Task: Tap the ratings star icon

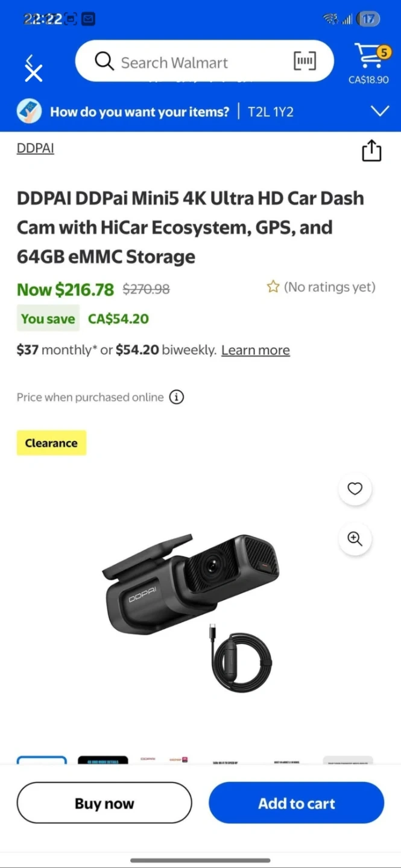Action: click(x=273, y=287)
